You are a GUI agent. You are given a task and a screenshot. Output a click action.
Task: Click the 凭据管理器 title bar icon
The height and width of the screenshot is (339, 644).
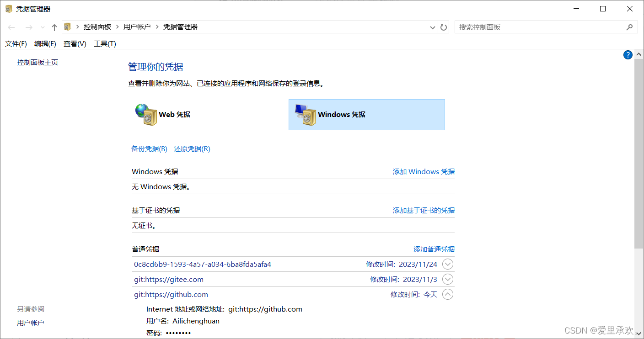click(x=9, y=9)
